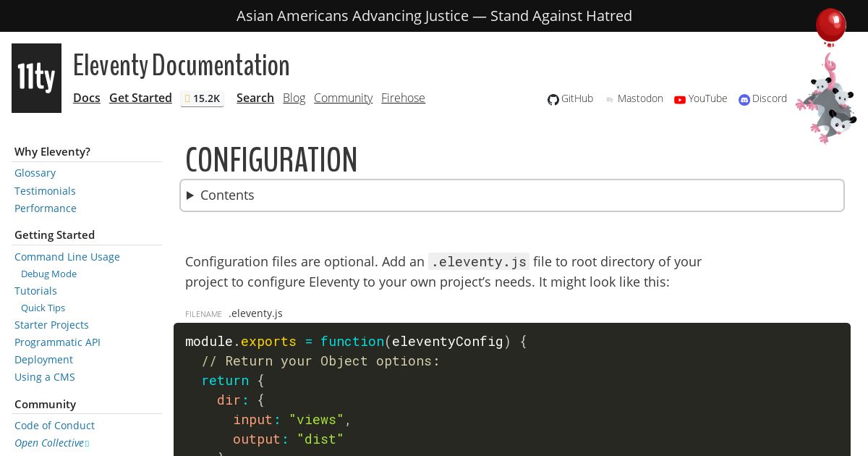Screen dimensions: 868x456
Task: Click the possum mascot illustration
Action: (x=829, y=102)
